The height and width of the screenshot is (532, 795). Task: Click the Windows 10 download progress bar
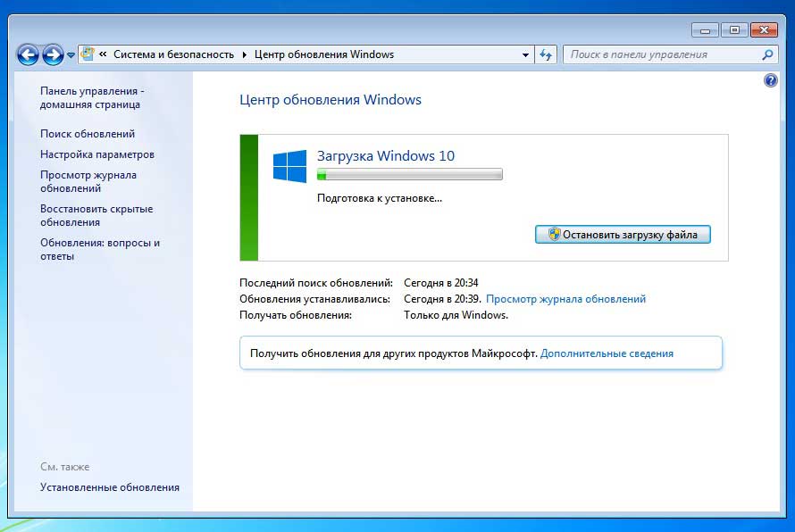click(410, 175)
